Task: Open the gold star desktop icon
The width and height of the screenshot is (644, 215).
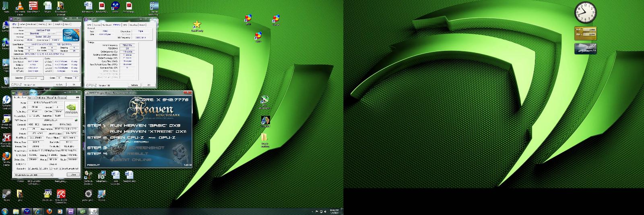Action: coord(197,25)
